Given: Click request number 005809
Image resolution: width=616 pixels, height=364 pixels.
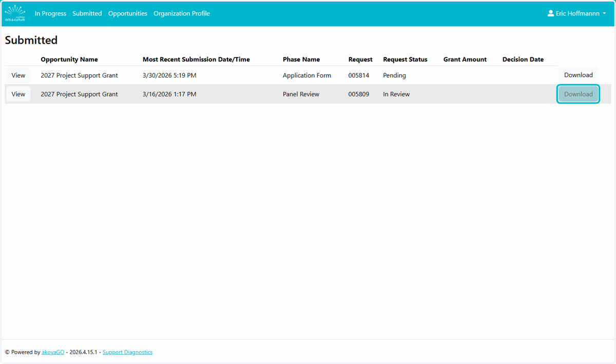Looking at the screenshot, I should 359,94.
